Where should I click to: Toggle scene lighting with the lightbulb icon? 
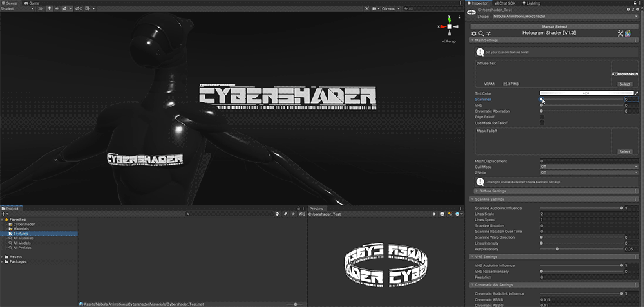[x=49, y=9]
